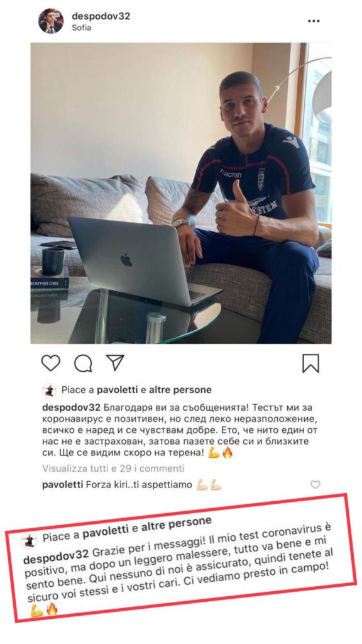Screen dimensions: 362x644
Task: Share the post with the paper plane icon
Action: pos(115,363)
